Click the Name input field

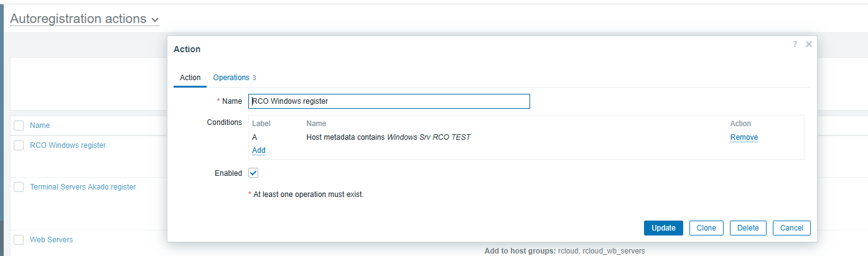(x=389, y=101)
